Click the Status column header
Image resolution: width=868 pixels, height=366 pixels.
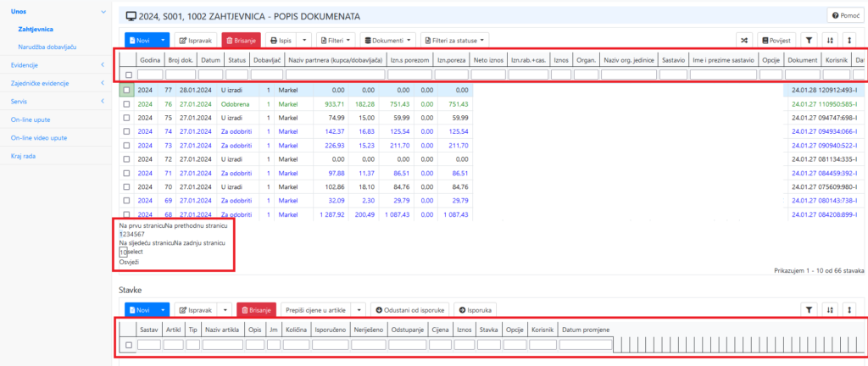237,59
